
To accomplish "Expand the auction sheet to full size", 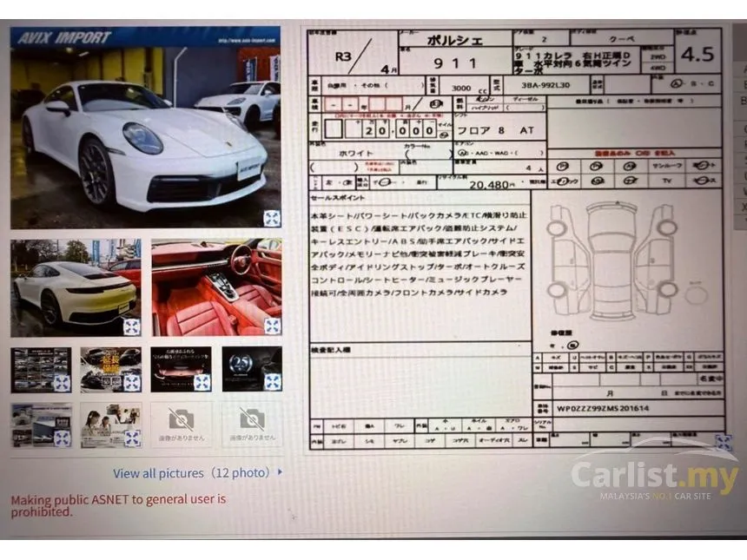I will [x=724, y=442].
